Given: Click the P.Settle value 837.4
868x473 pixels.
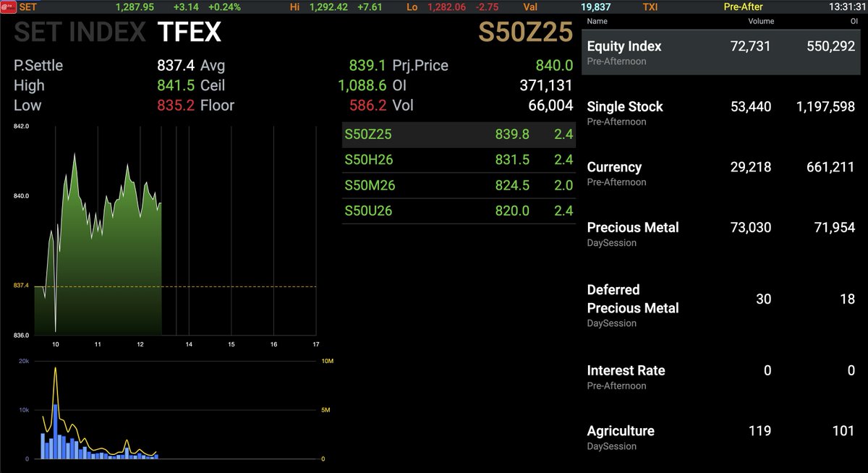Looking at the screenshot, I should point(176,66).
